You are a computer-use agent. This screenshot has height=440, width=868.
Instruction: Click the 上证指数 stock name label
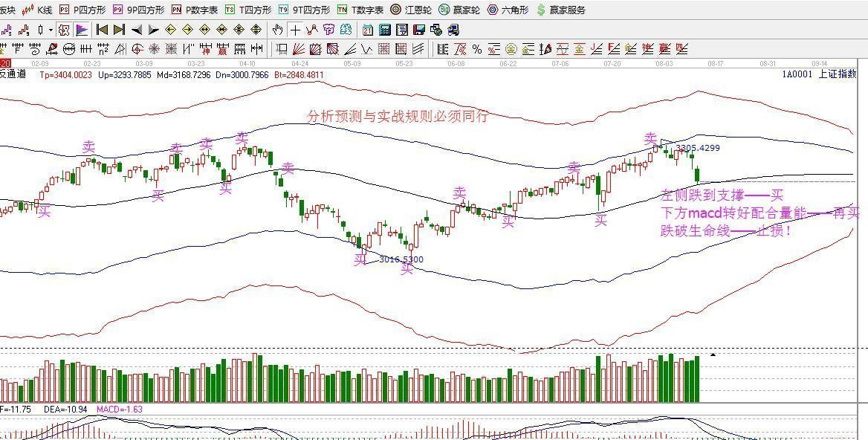point(838,74)
